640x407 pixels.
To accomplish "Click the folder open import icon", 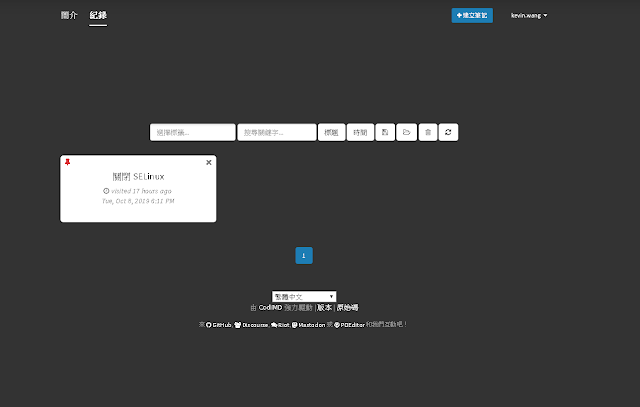I will click(407, 132).
